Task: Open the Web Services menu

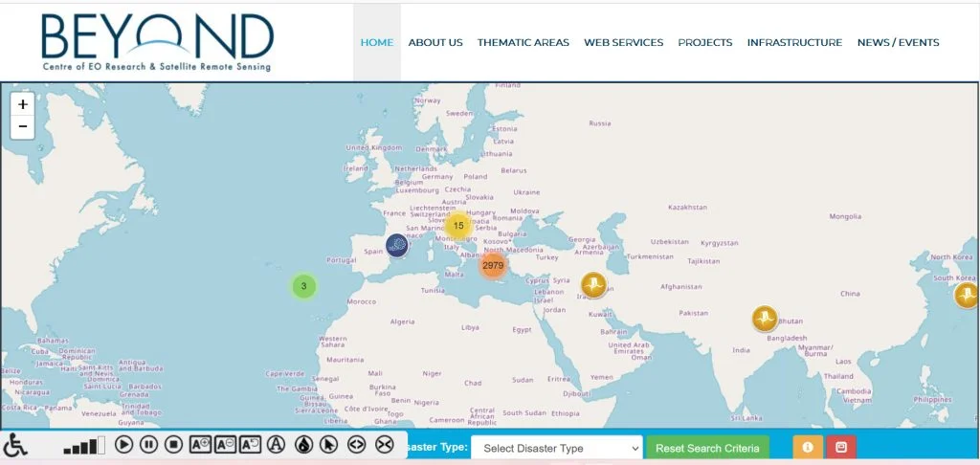Action: 623,42
